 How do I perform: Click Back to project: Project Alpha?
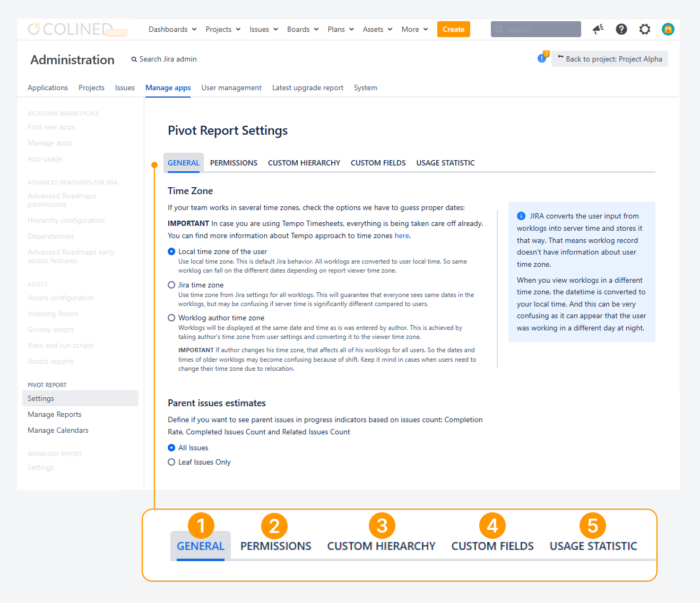(610, 59)
